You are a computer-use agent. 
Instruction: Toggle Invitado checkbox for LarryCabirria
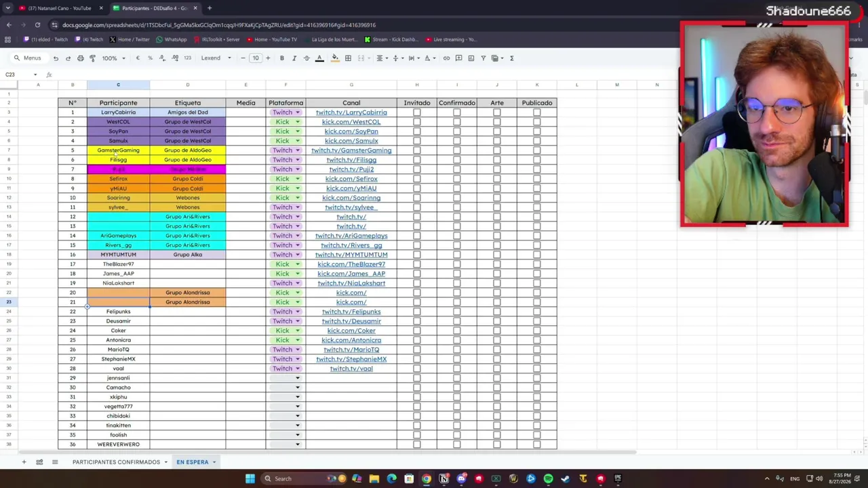click(x=417, y=113)
